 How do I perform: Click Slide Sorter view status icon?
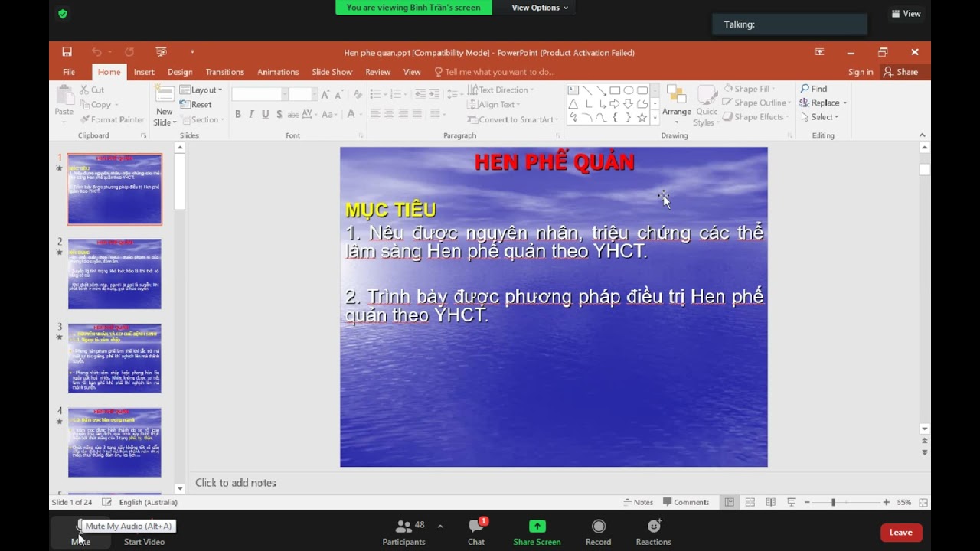coord(750,502)
